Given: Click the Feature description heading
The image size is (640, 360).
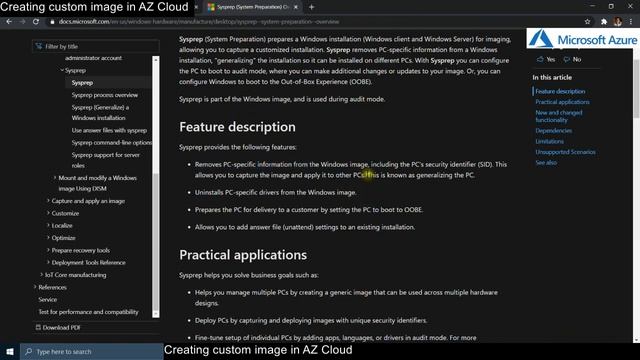Looking at the screenshot, I should click(x=237, y=127).
